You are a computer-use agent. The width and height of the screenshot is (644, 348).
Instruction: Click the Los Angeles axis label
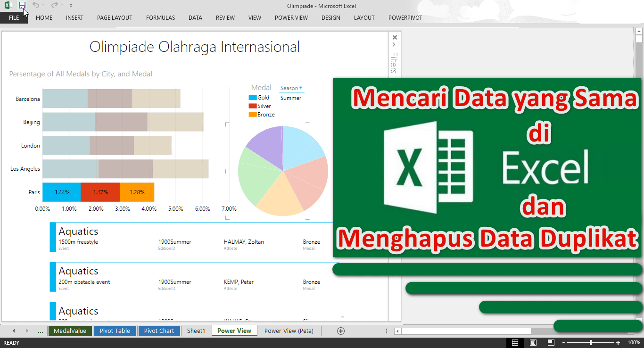25,169
